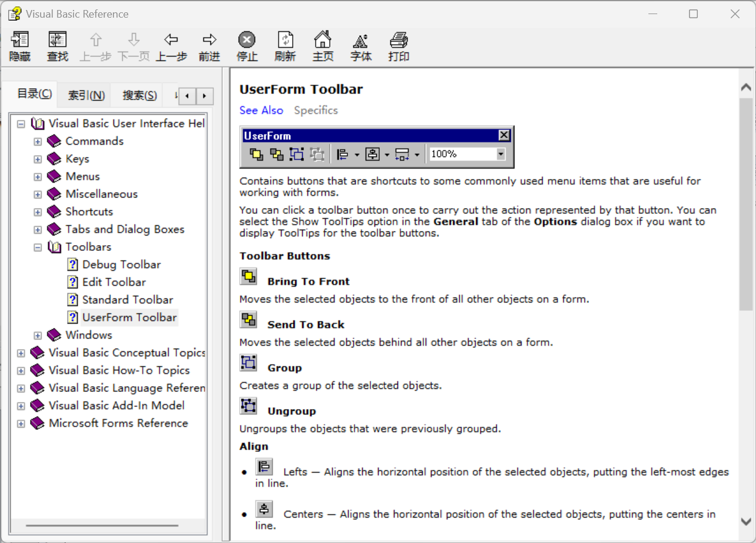Click the content pane scroll down arrow
This screenshot has width=756, height=543.
[x=746, y=522]
